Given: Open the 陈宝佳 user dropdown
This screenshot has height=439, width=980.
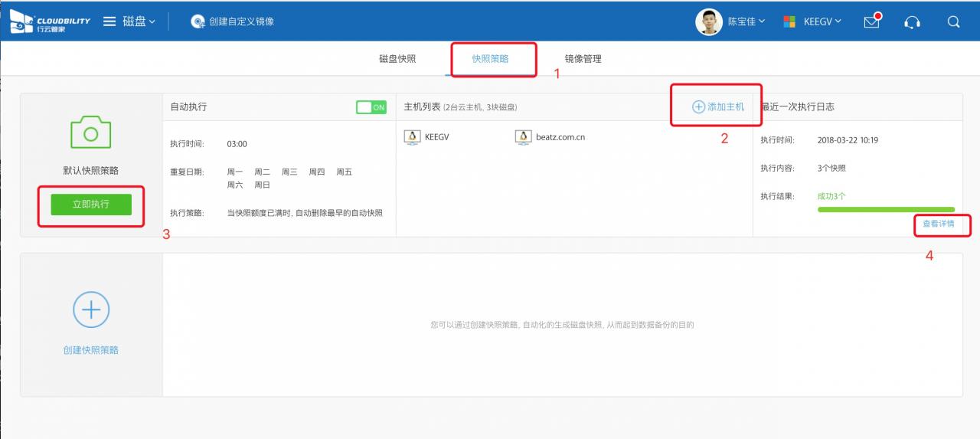Looking at the screenshot, I should point(746,21).
